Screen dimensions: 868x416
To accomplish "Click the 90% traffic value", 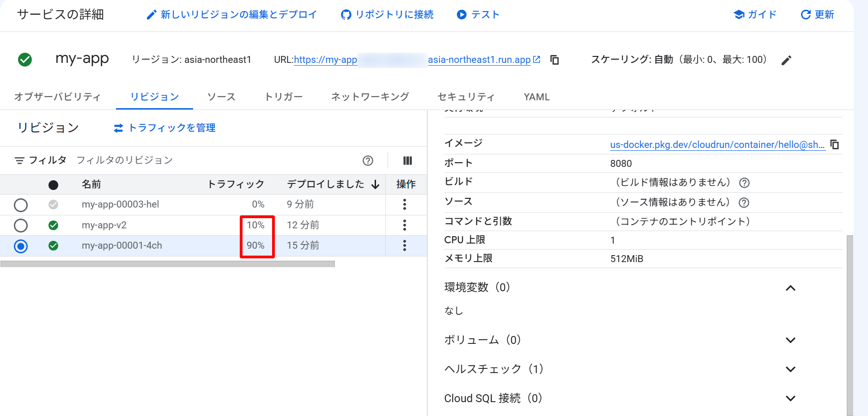I will point(255,245).
